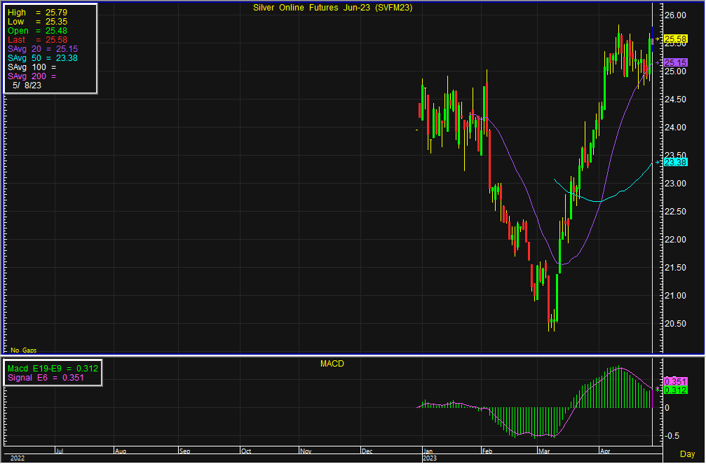Click the Day interval label
Viewport: 706px width, 464px height.
(x=687, y=454)
